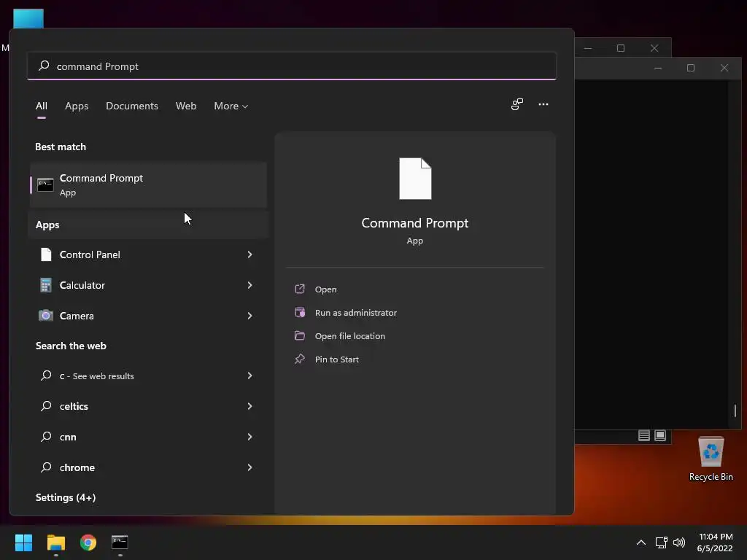
Task: Minimize the front background console window
Action: pyautogui.click(x=658, y=68)
